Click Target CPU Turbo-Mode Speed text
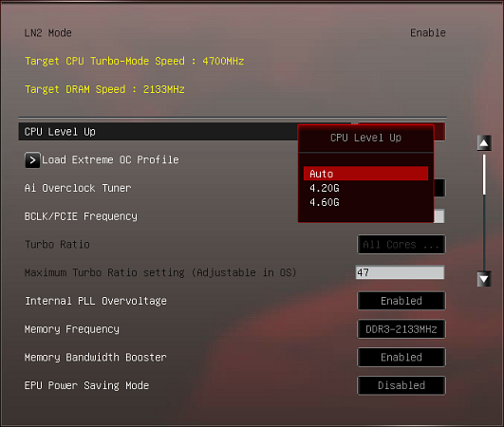Screen dimensions: 504x427 (x=135, y=61)
